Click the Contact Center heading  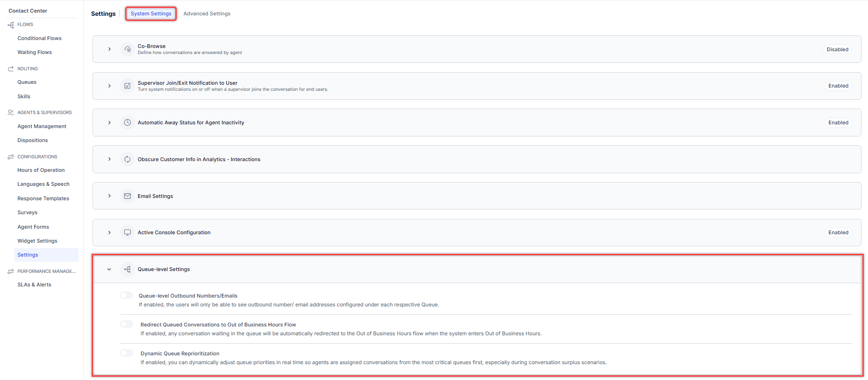[x=28, y=11]
